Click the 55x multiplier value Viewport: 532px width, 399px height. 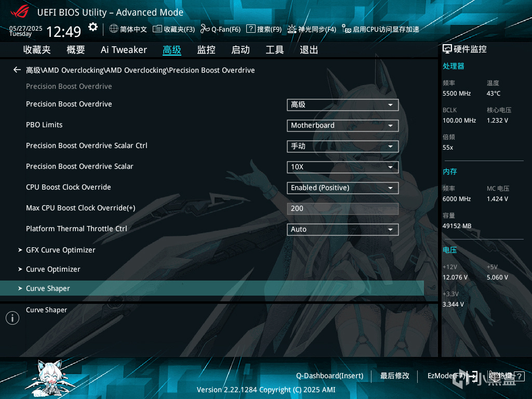point(448,148)
